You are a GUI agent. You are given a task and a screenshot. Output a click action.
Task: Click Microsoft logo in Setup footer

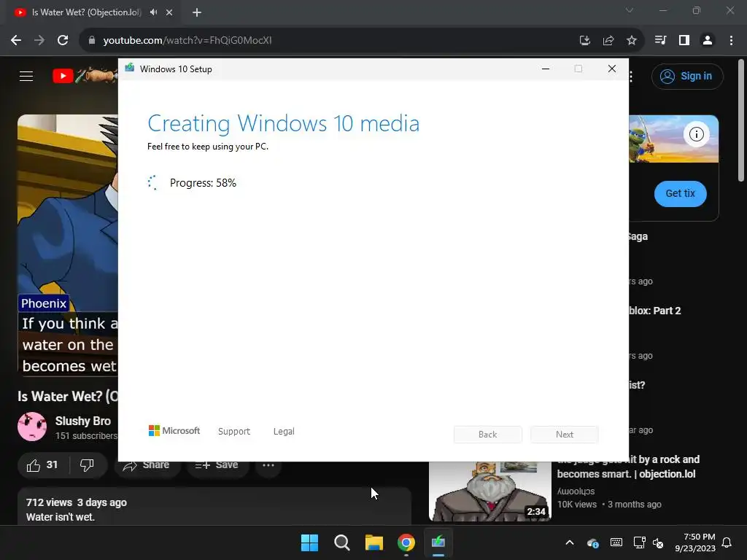coord(174,430)
